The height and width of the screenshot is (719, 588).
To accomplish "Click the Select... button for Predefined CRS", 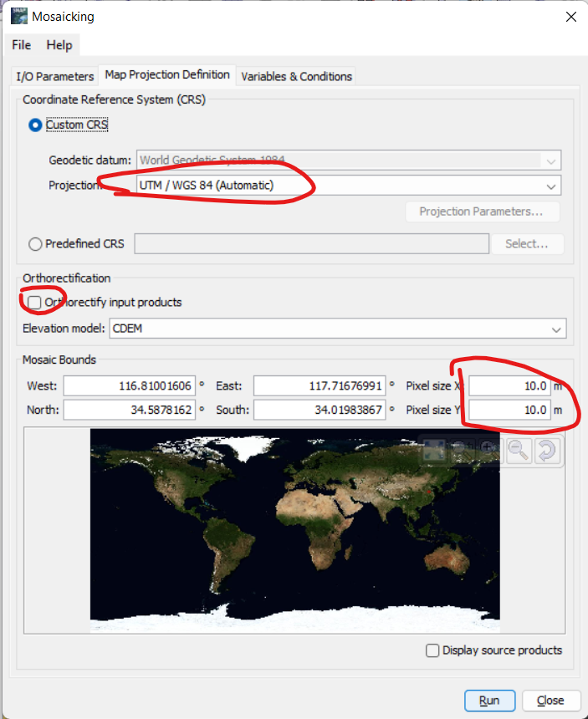I will click(x=527, y=244).
